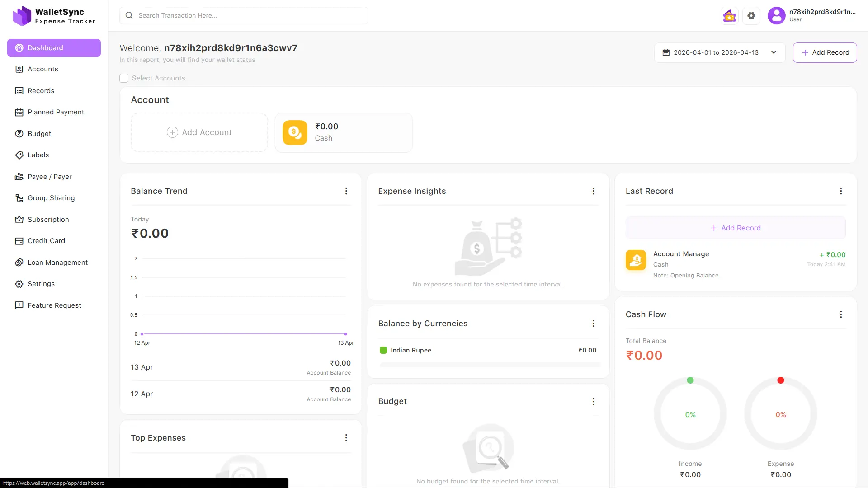
Task: Open the Cash account card
Action: (x=344, y=132)
